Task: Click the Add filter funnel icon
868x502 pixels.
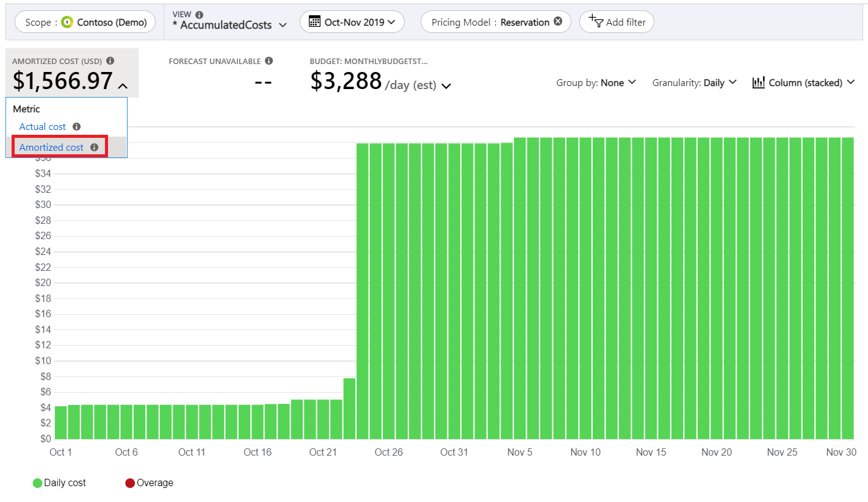Action: 596,21
